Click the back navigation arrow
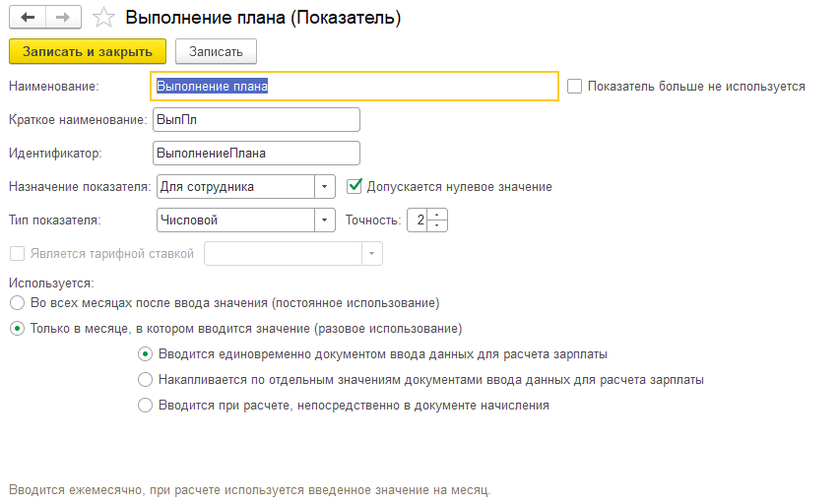This screenshot has height=504, width=840. tap(28, 18)
